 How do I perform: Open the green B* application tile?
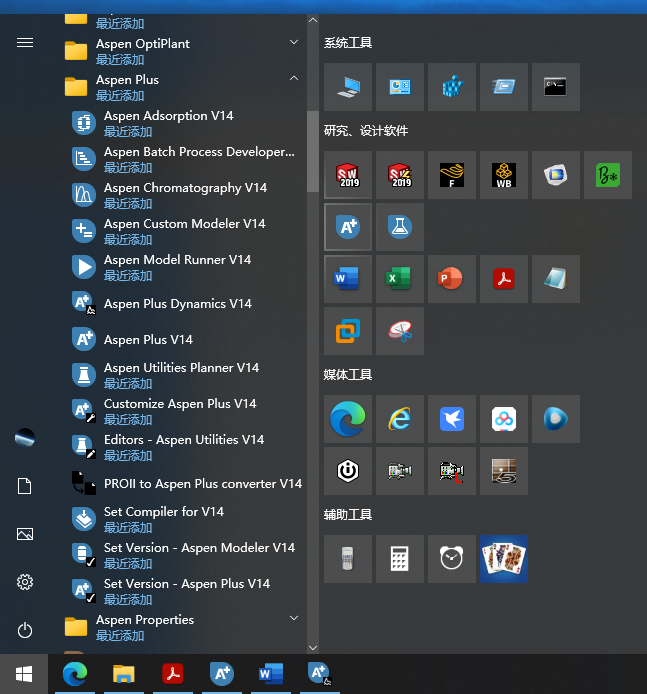(x=608, y=175)
